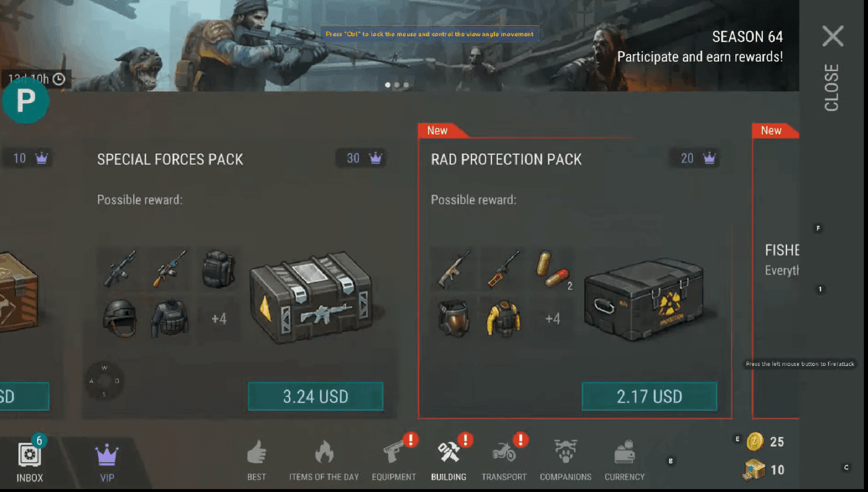Screen dimensions: 868x492
Task: Open the VIP crown tab
Action: 107,456
